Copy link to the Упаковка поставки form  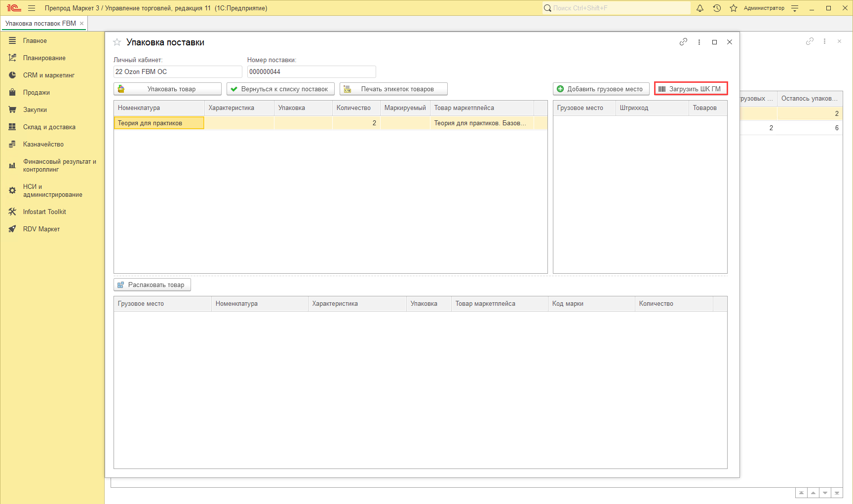[683, 42]
